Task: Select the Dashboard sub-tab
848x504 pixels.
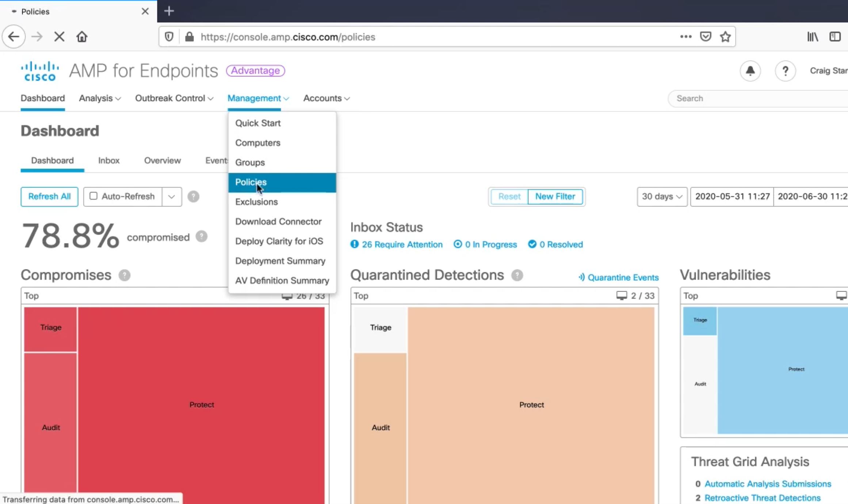Action: tap(52, 161)
